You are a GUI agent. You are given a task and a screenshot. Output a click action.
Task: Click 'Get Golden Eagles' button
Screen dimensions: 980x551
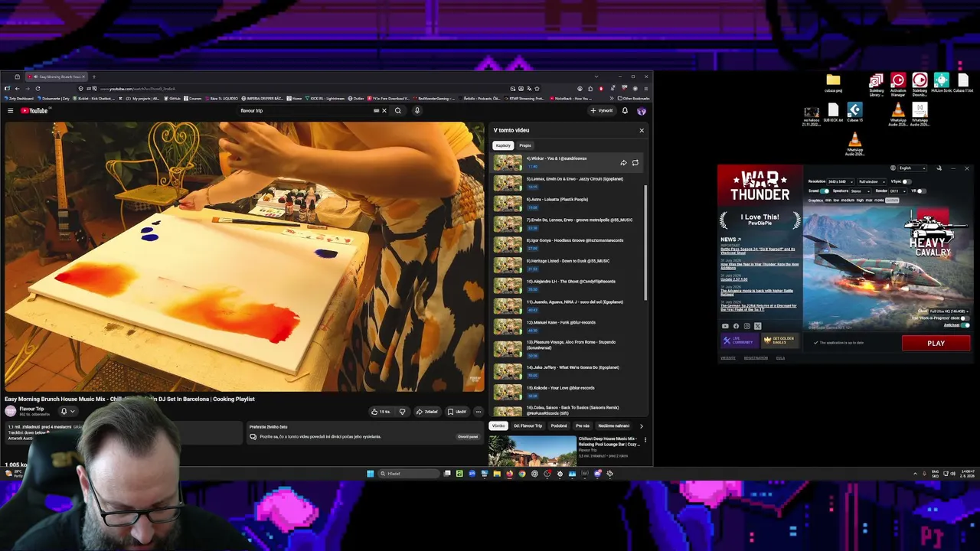tap(780, 341)
